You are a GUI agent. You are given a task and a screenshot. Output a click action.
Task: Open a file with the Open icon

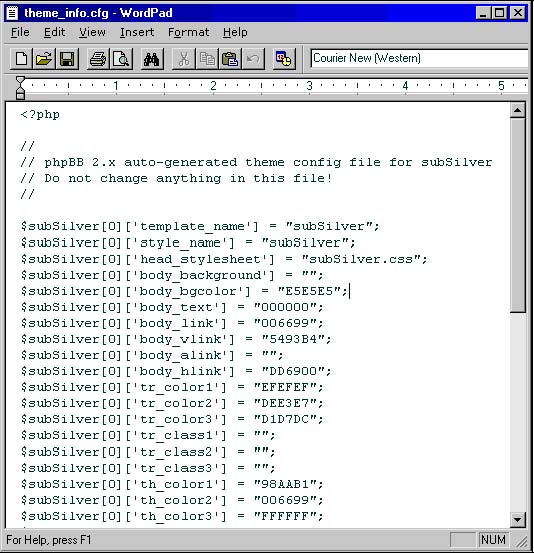[44, 59]
